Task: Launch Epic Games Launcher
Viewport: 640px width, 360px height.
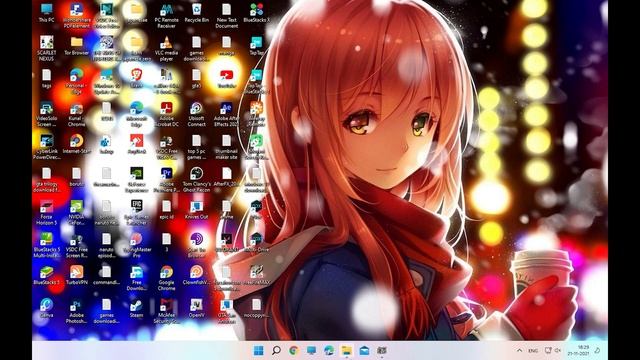Action: tap(136, 213)
